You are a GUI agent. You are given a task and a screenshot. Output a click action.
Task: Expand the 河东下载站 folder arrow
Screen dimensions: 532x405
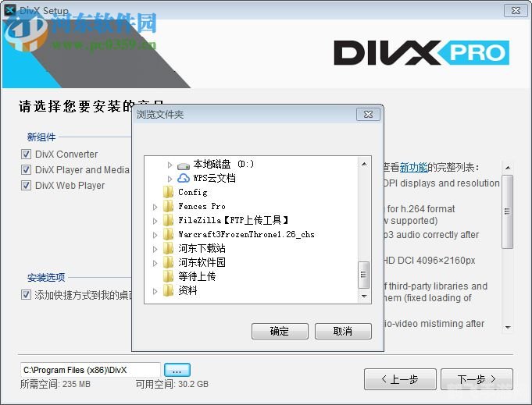pyautogui.click(x=155, y=249)
